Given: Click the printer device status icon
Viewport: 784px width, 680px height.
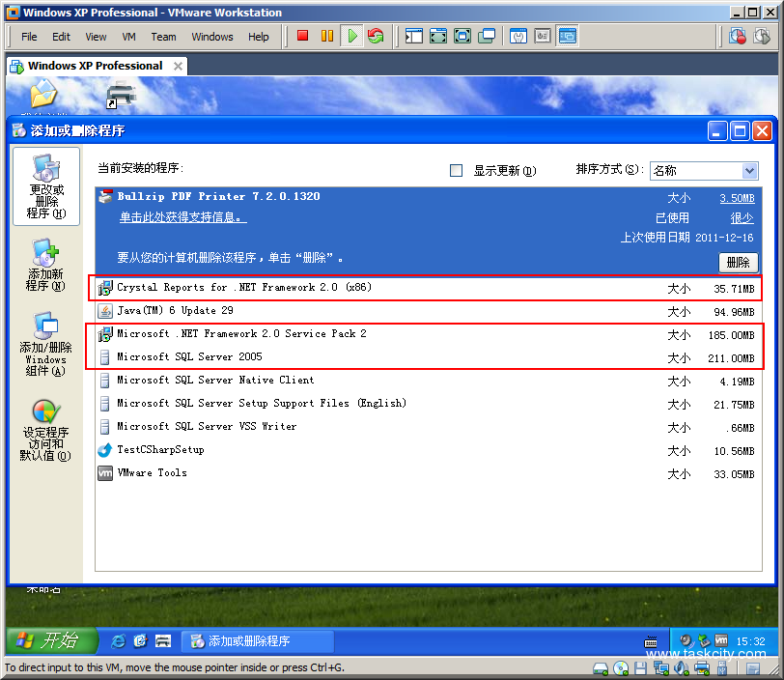Looking at the screenshot, I should coord(702,668).
